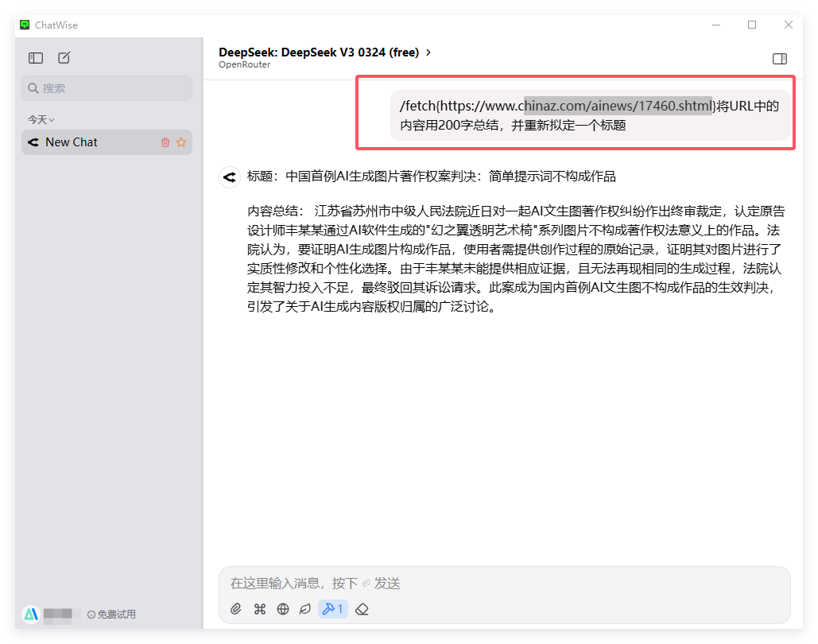
Task: Attach a file with paperclip icon
Action: pos(236,609)
